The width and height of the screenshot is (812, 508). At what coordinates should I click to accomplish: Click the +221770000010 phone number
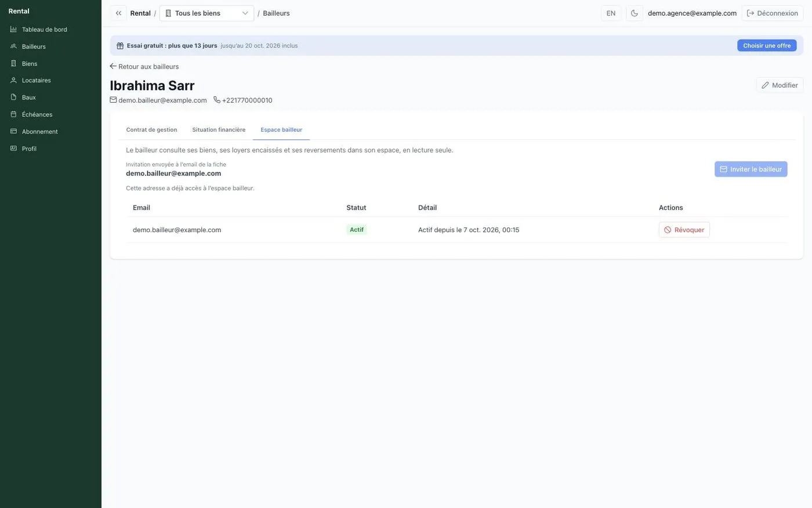click(x=247, y=100)
